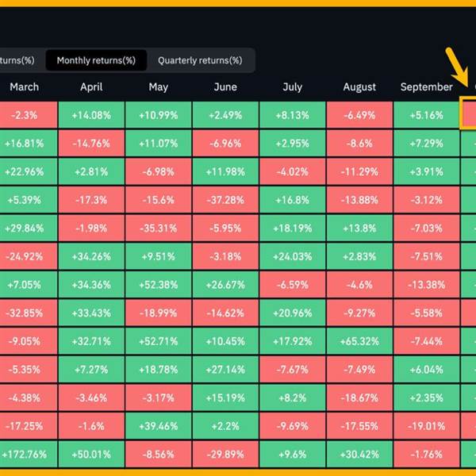Screen dimensions: 476x476
Task: Click the -1.76% cell
Action: pyautogui.click(x=427, y=454)
